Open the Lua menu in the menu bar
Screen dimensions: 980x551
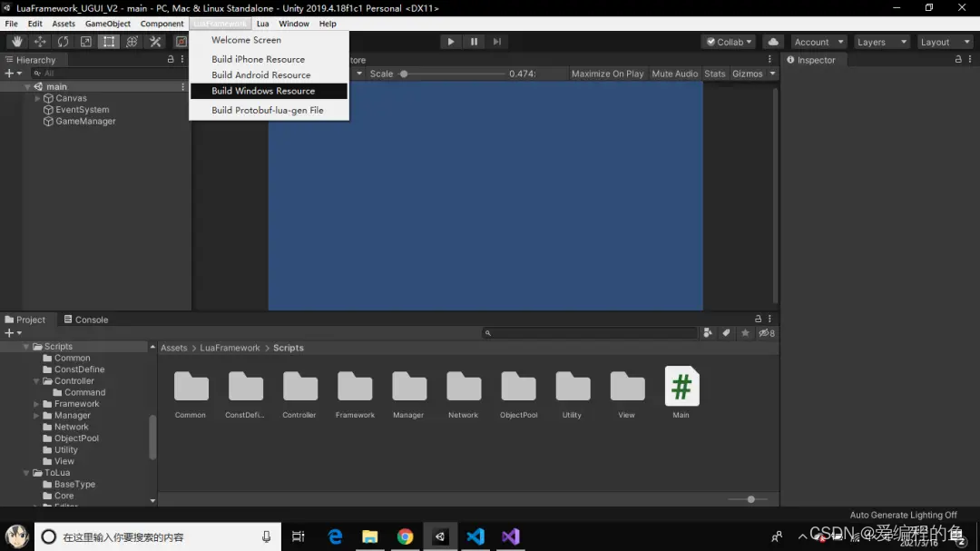pyautogui.click(x=262, y=24)
